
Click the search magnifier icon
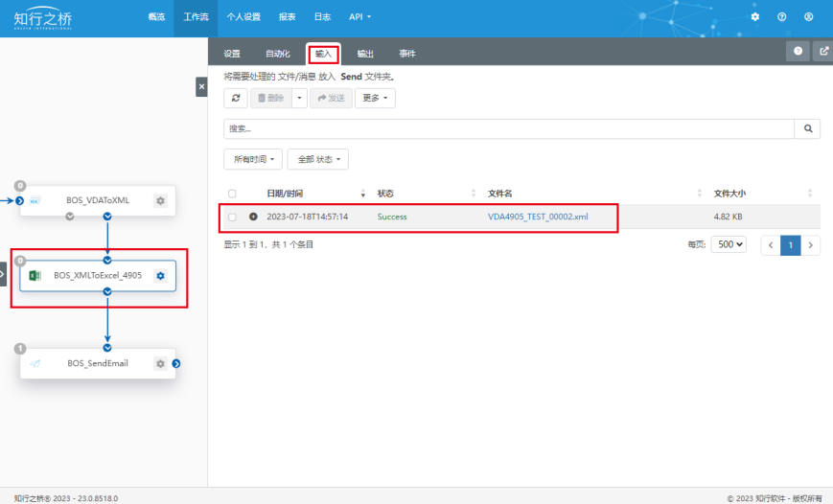(x=807, y=128)
